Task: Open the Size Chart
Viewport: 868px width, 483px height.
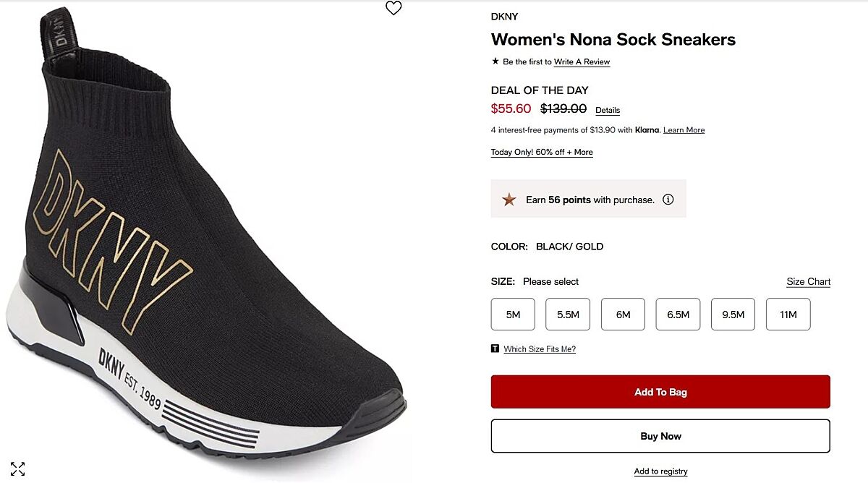Action: tap(808, 282)
